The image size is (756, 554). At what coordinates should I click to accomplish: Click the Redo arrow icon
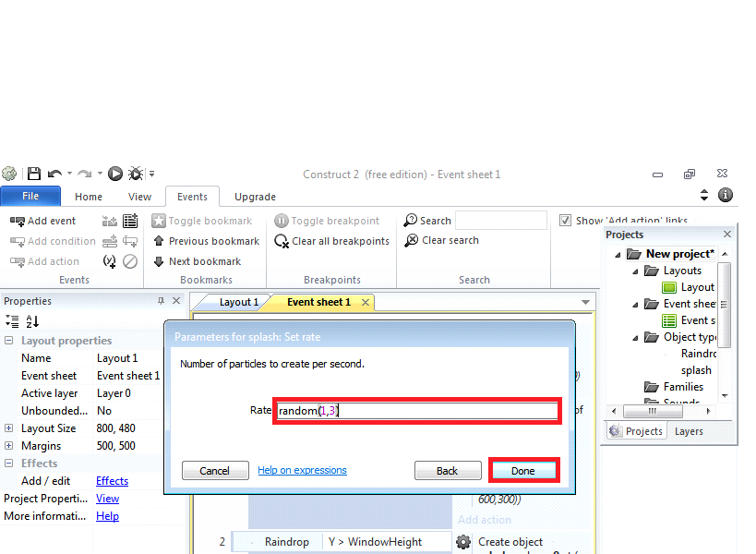pos(85,174)
